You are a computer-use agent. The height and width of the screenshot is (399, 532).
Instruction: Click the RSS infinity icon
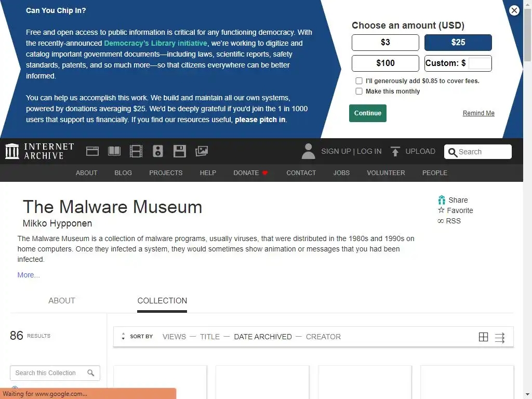[441, 221]
